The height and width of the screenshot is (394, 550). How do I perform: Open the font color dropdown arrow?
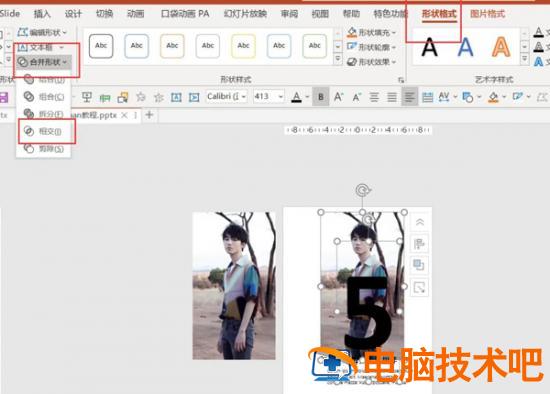[x=307, y=97]
